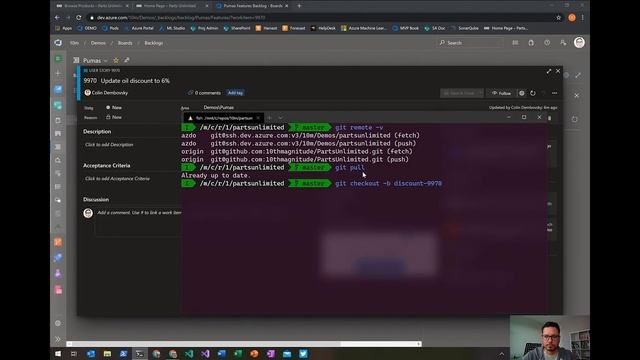Switch to the Browse Products browser tab
This screenshot has width=640, height=360.
coord(92,6)
